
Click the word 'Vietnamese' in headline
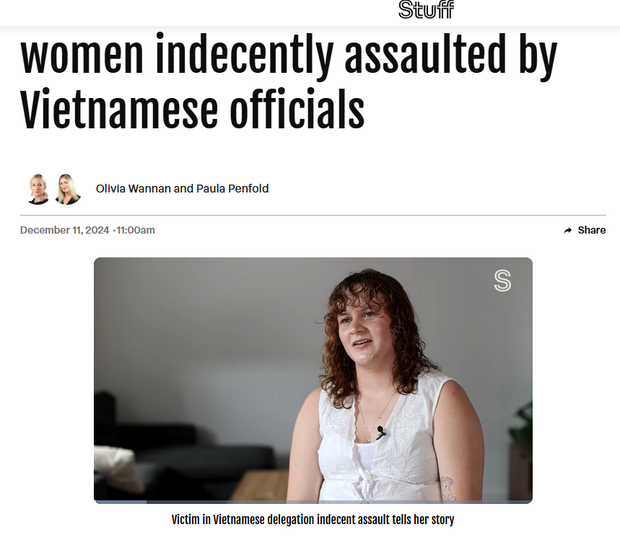click(x=119, y=110)
